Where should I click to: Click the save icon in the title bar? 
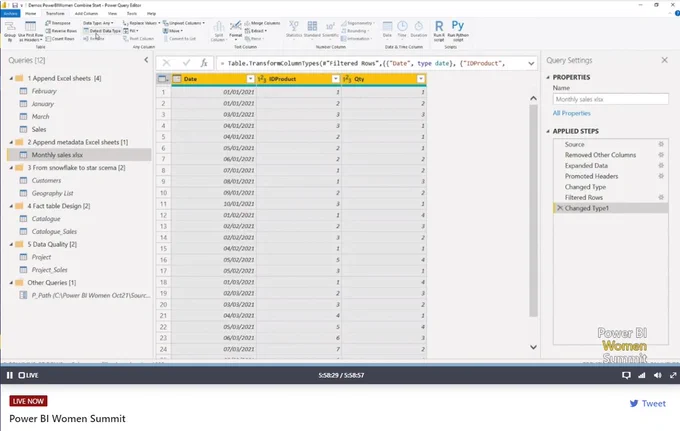(15, 5)
